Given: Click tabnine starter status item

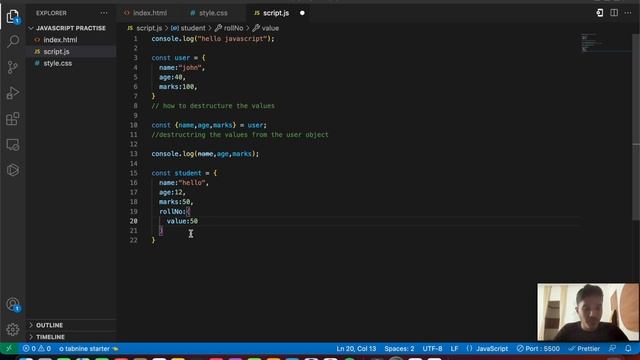Looking at the screenshot, I should coord(89,349).
